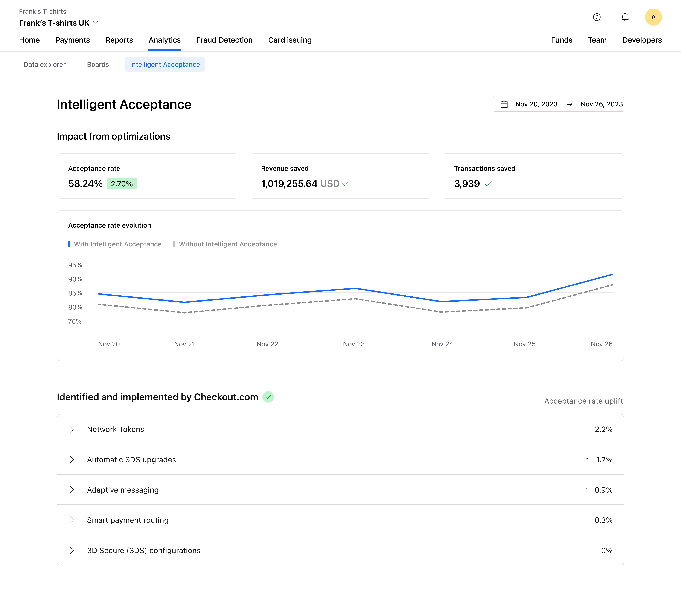Set start date Nov 20, 2023

pyautogui.click(x=536, y=104)
